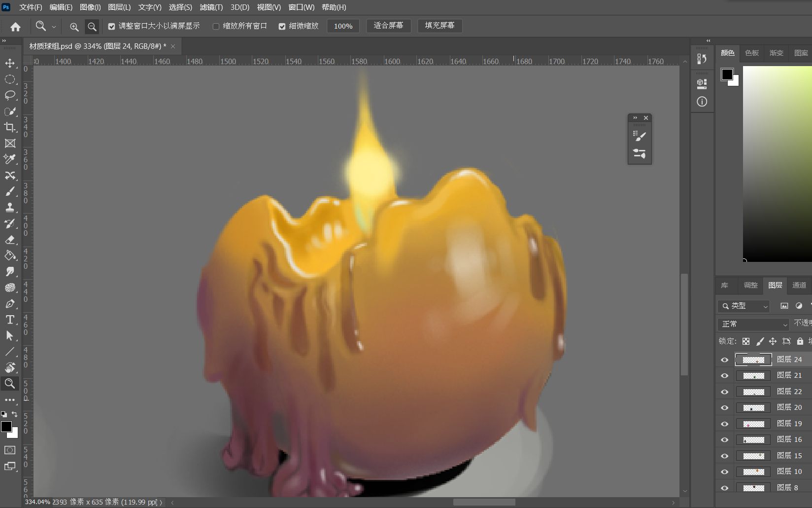
Task: Select the Path Selection arrow tool
Action: pyautogui.click(x=10, y=336)
